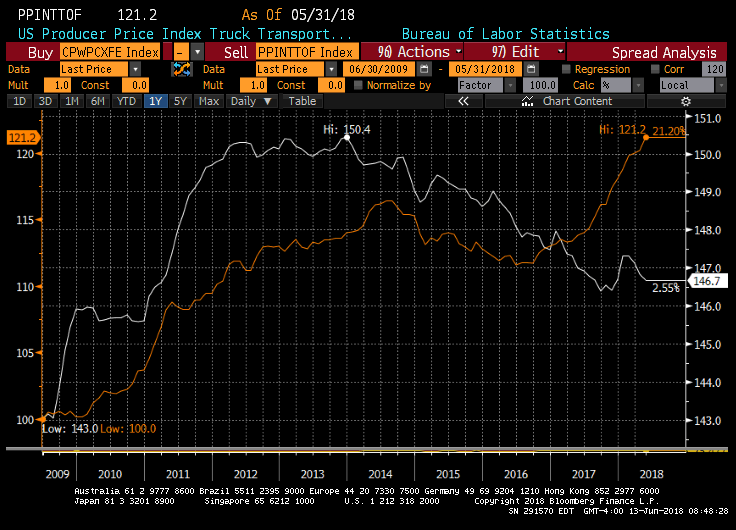Click the 146.7 white axis value tag
The height and width of the screenshot is (530, 736).
707,281
